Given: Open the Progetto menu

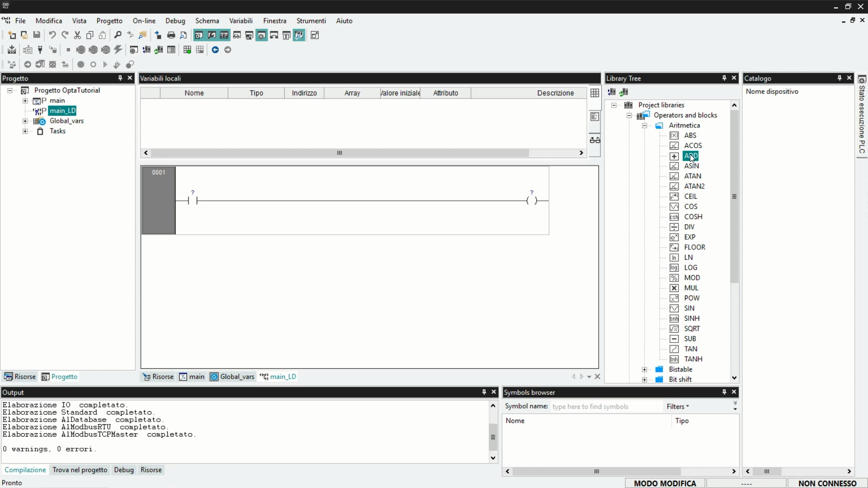Looking at the screenshot, I should tap(109, 21).
